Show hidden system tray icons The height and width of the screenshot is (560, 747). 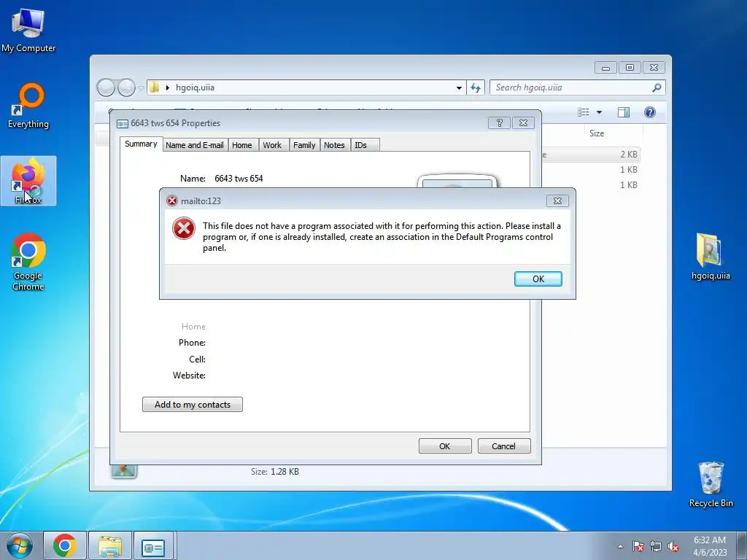tap(620, 546)
